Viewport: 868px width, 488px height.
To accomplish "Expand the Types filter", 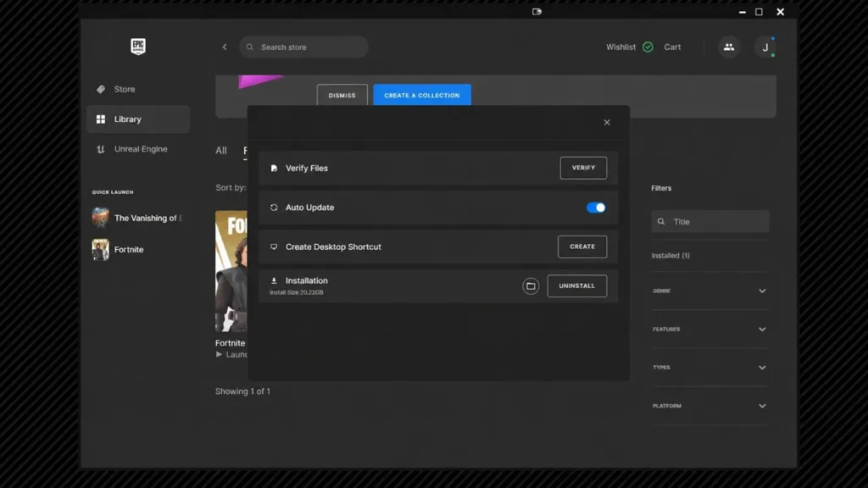I will point(710,368).
